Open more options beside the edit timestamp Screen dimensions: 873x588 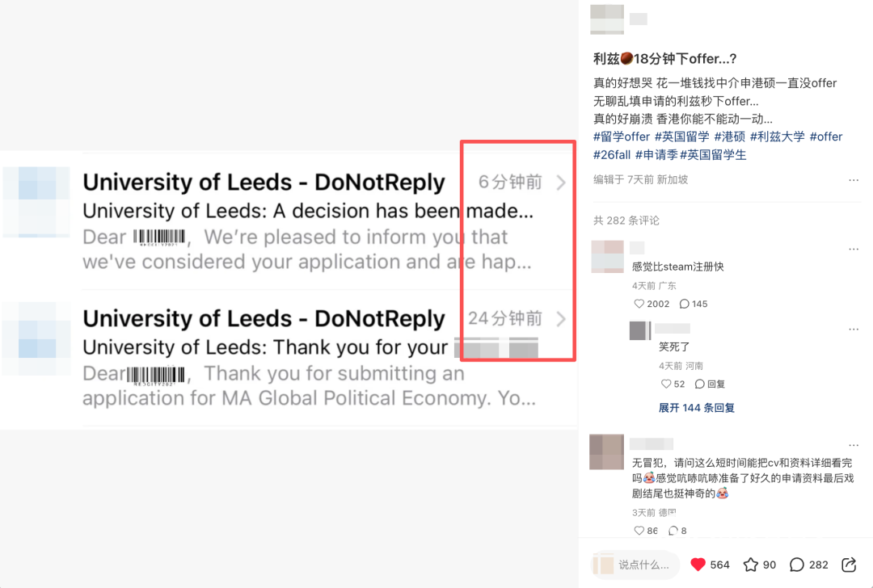click(854, 179)
